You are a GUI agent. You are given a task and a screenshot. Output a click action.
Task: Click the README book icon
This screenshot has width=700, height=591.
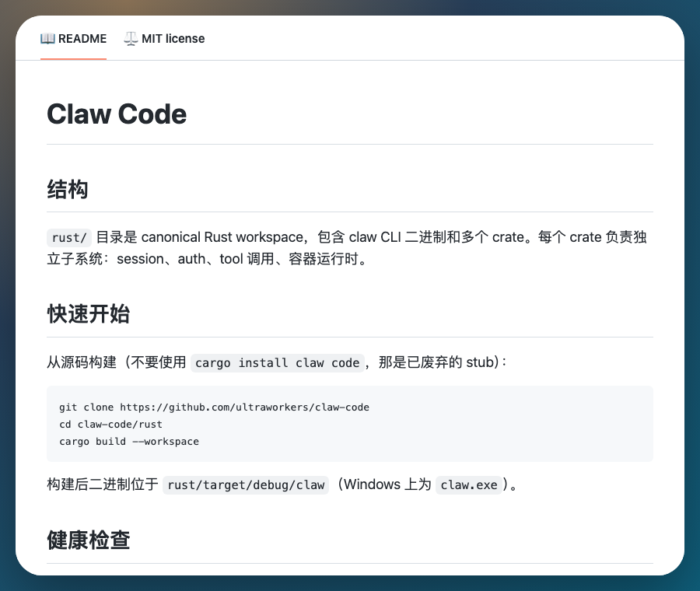[47, 39]
